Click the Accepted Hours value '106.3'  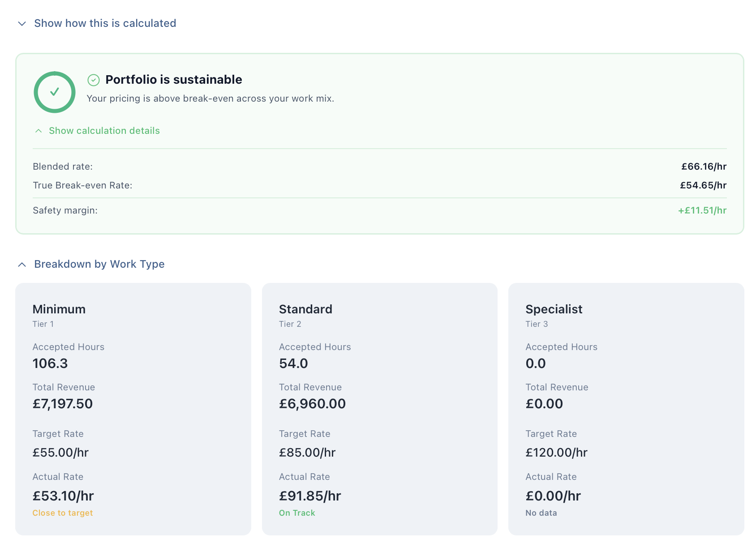click(x=50, y=364)
